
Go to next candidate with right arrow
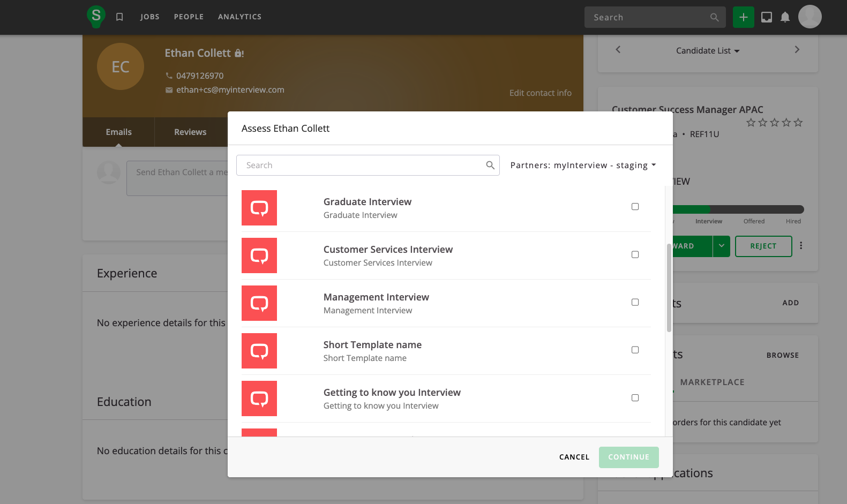point(797,50)
